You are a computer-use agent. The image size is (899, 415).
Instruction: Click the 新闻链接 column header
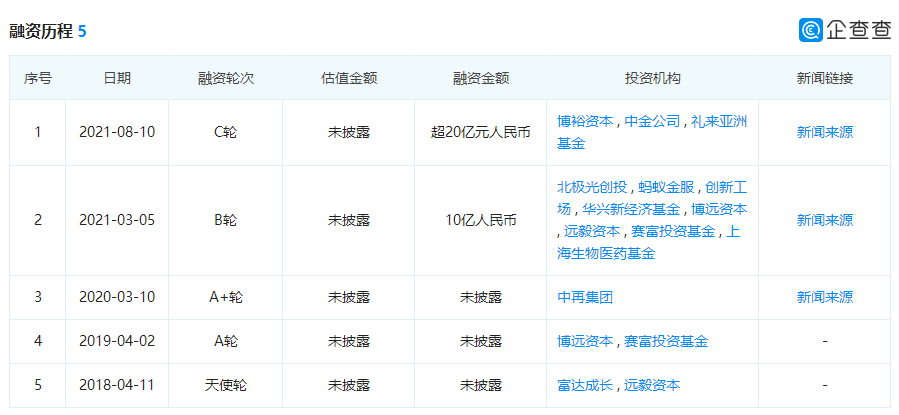[824, 79]
